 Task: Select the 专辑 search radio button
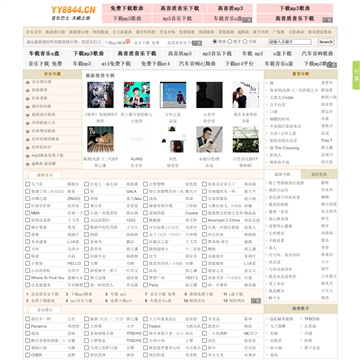pyautogui.click(x=245, y=42)
